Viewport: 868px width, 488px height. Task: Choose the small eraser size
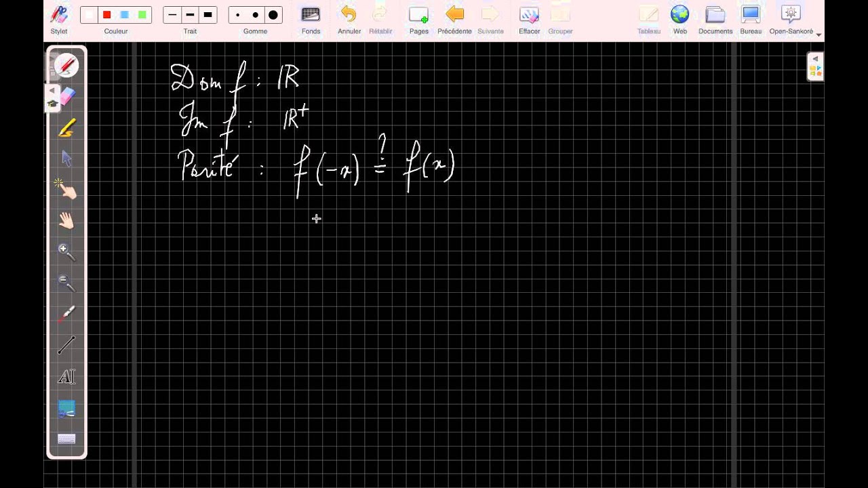[x=238, y=15]
